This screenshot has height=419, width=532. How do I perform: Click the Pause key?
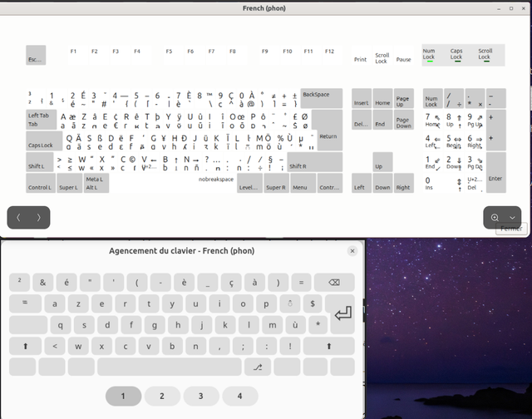coord(404,55)
